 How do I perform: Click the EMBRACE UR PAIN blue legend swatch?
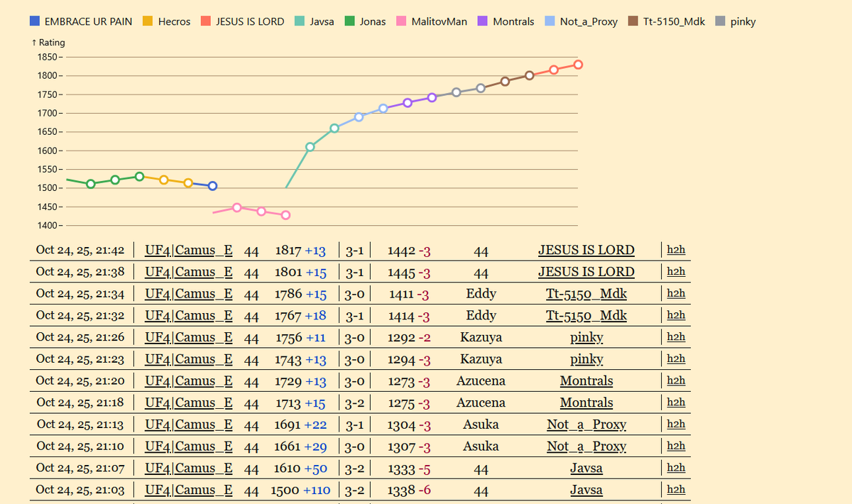(x=35, y=21)
